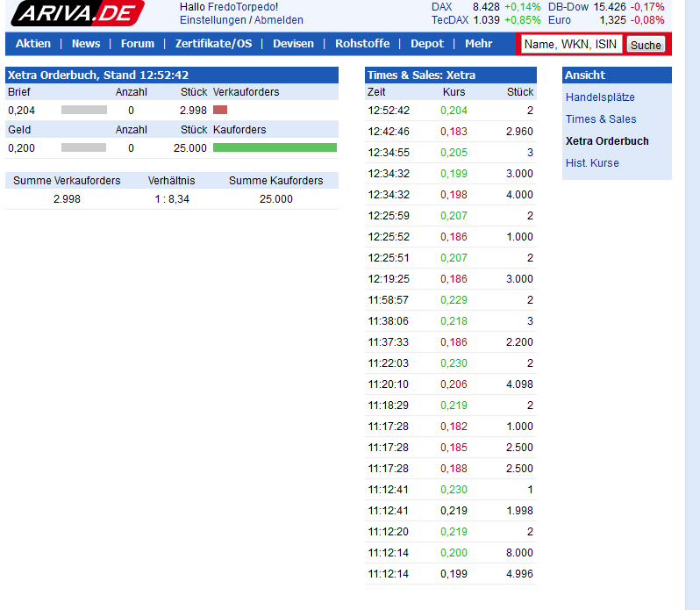Viewport: 700px width, 610px height.
Task: Open the News menu item
Action: coord(86,44)
